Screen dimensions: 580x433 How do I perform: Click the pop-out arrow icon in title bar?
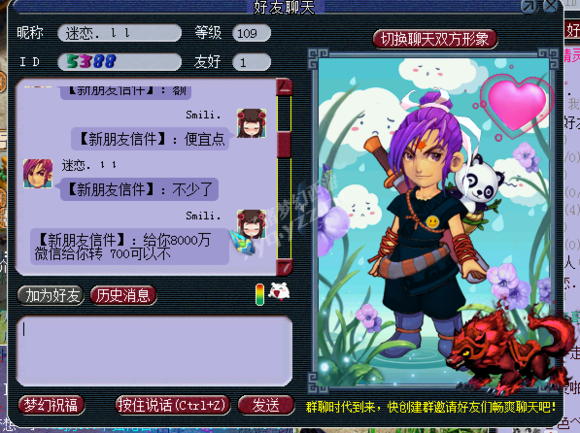tap(529, 6)
